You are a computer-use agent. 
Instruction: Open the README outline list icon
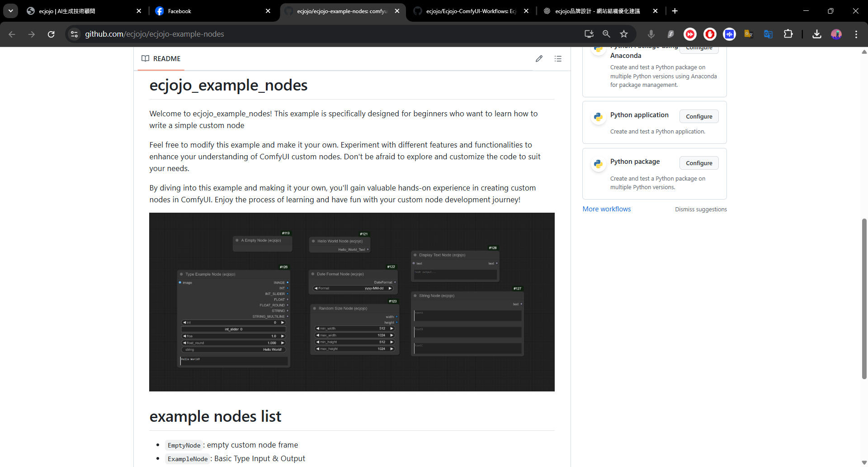click(x=558, y=59)
